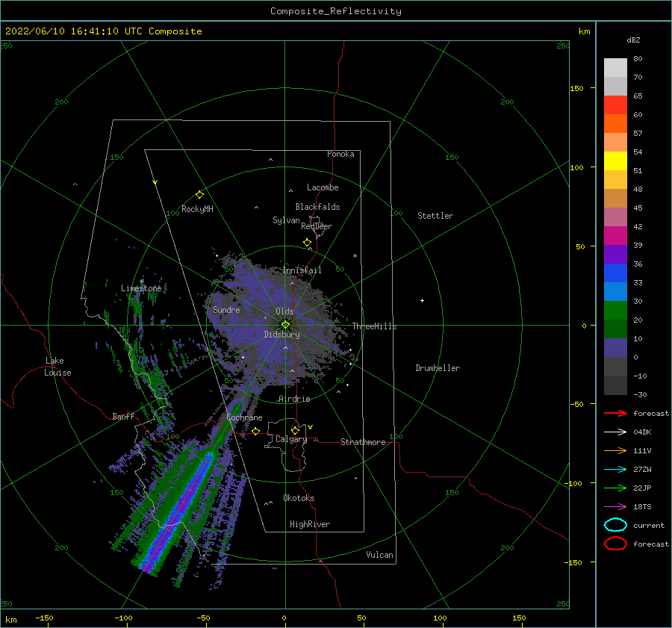Click the Vulcan town label
672x628 pixels.
click(379, 555)
